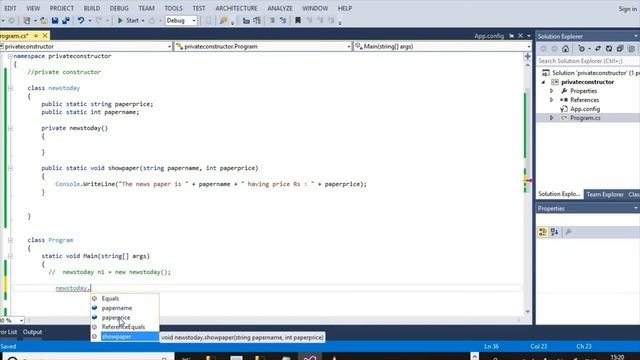The width and height of the screenshot is (640, 360).
Task: Click the Show All Files icon
Action: [631, 49]
